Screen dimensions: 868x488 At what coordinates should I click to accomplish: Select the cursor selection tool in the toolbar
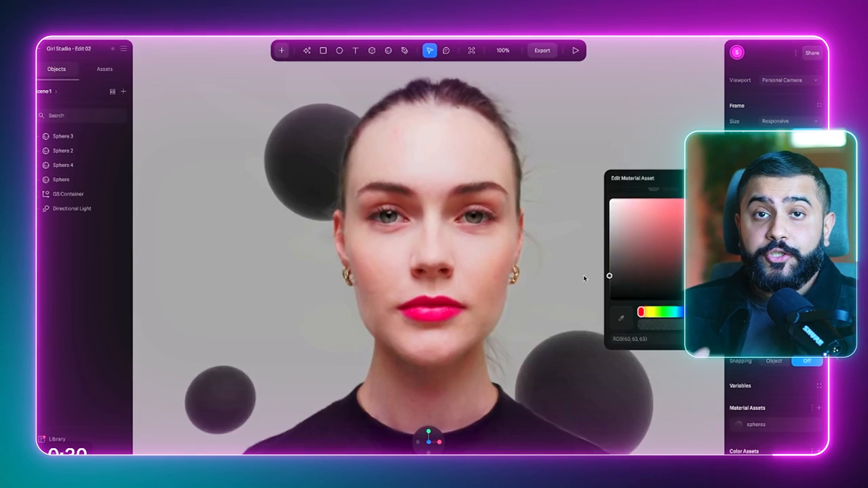click(x=429, y=50)
